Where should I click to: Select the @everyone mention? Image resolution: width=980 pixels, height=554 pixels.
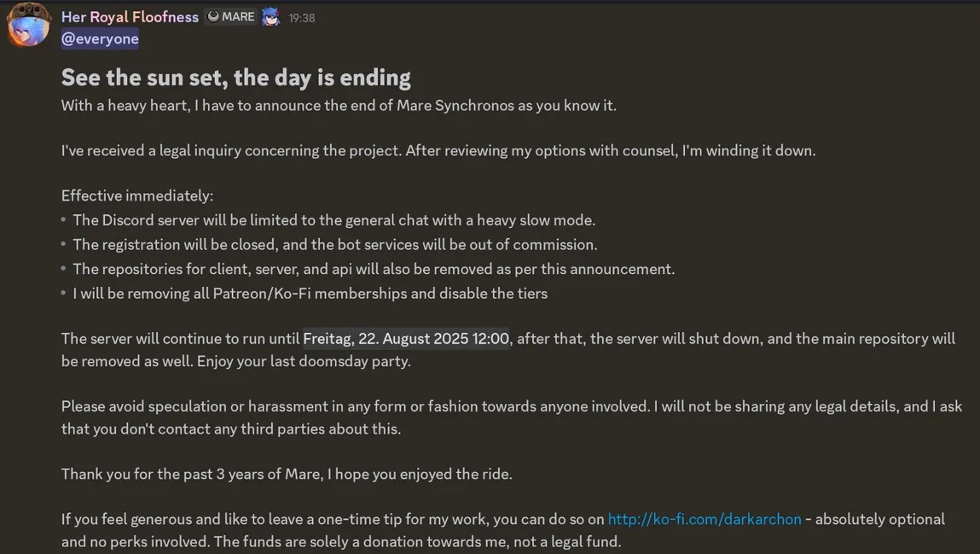tap(99, 38)
